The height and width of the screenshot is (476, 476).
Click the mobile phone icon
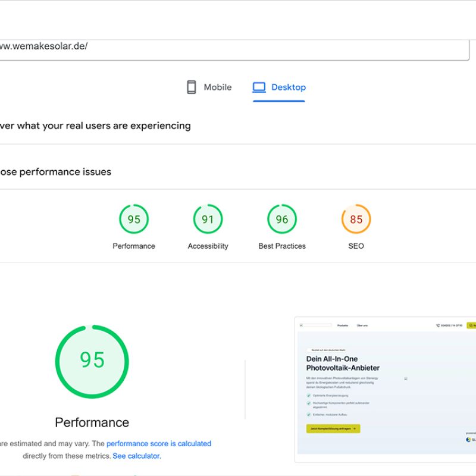pos(191,87)
